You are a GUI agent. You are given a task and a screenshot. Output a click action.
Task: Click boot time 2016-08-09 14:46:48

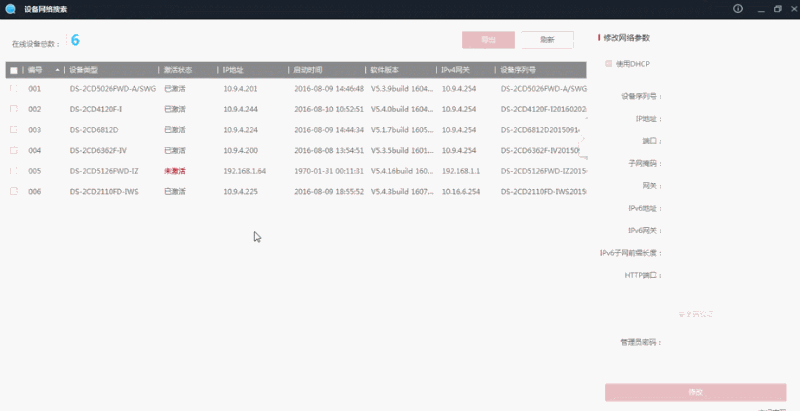329,89
